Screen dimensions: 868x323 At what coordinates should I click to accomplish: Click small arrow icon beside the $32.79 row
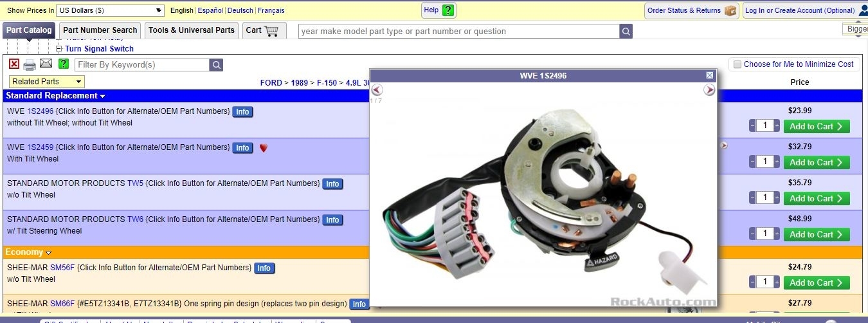tap(724, 146)
